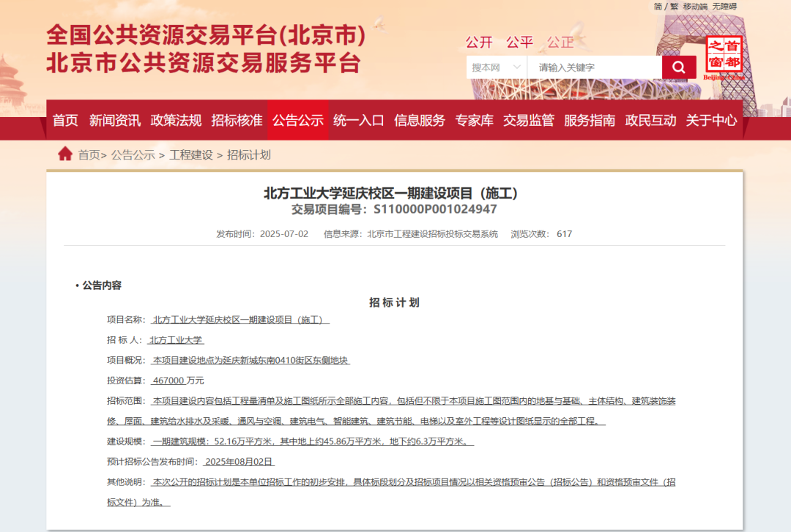Select the 政民互动 menu item
The image size is (791, 532).
click(x=653, y=120)
